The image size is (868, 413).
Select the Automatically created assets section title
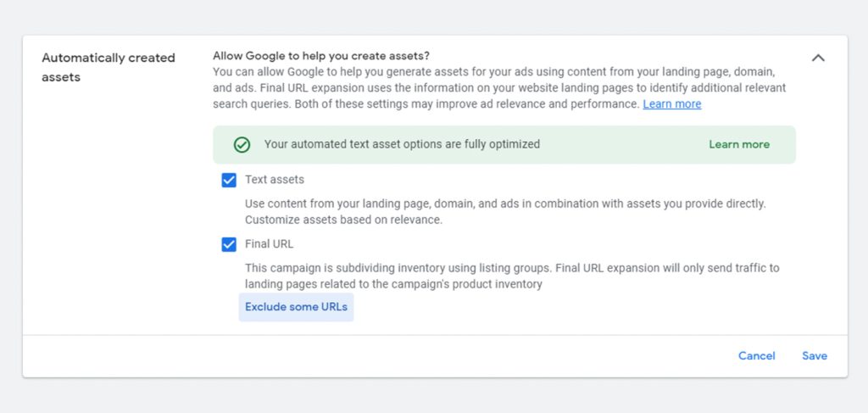(x=108, y=68)
